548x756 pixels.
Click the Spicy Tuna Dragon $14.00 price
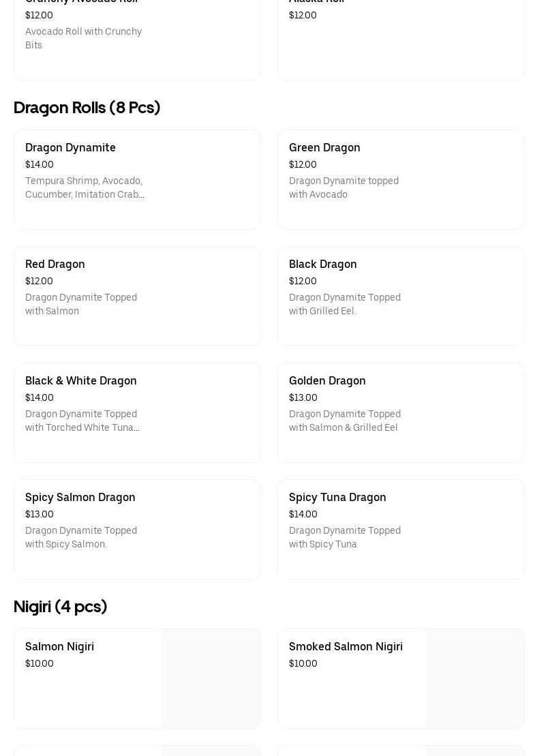(x=303, y=515)
